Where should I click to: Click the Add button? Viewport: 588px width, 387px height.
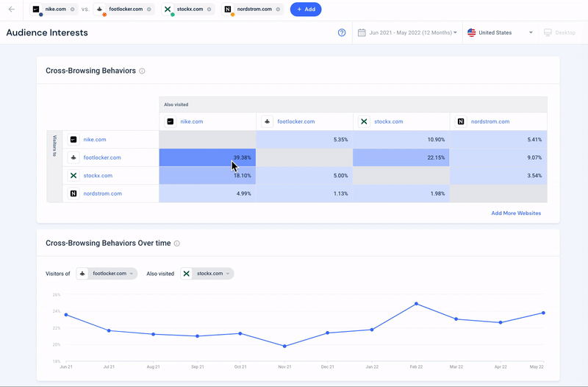point(305,10)
